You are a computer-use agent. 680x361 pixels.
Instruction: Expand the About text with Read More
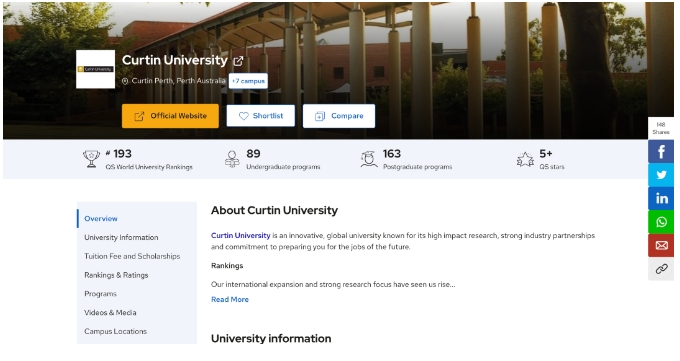[230, 299]
